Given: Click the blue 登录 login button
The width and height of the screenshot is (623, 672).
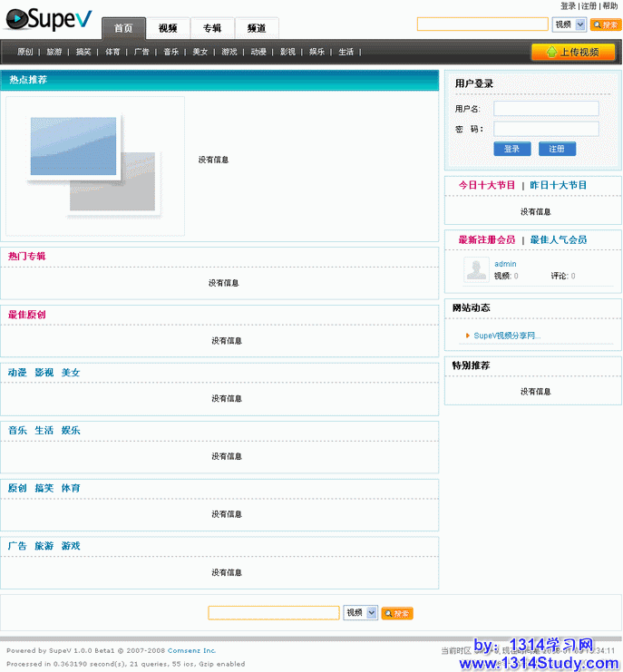Looking at the screenshot, I should click(x=512, y=149).
